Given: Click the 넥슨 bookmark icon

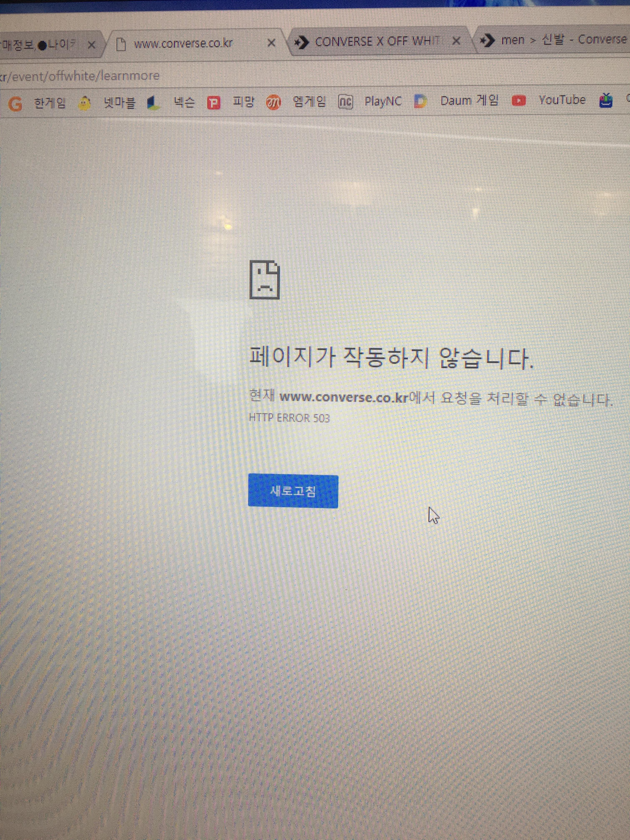Looking at the screenshot, I should tap(153, 102).
